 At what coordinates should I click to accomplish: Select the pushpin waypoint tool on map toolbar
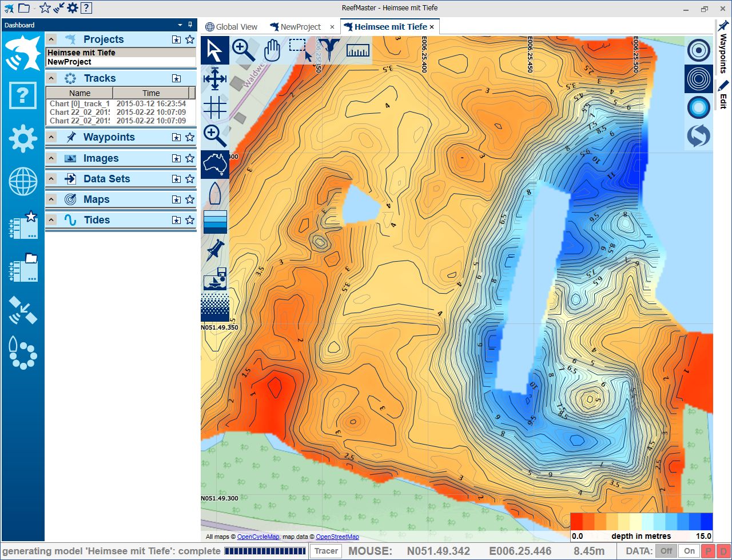[215, 250]
